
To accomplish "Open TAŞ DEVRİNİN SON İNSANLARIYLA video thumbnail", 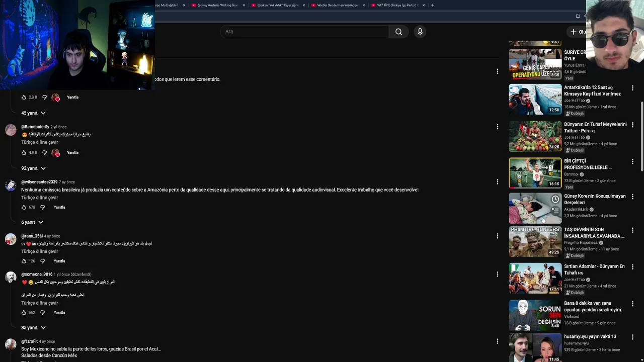I will [535, 241].
